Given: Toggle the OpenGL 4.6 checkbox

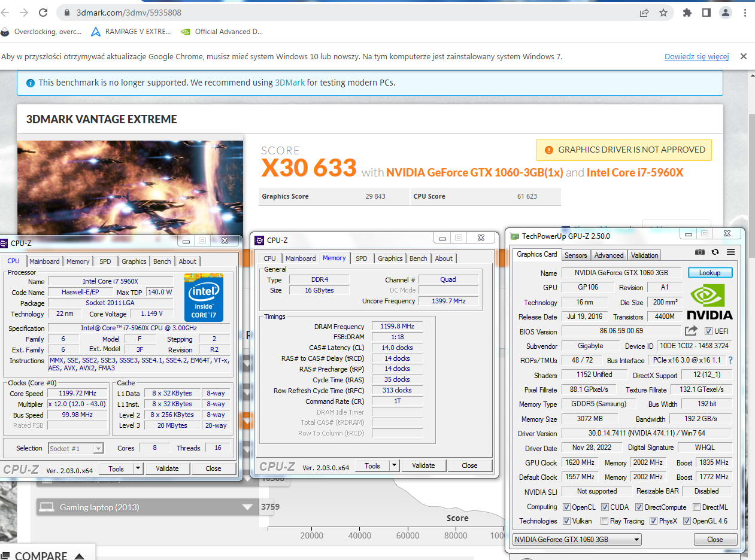Looking at the screenshot, I should coord(686,521).
